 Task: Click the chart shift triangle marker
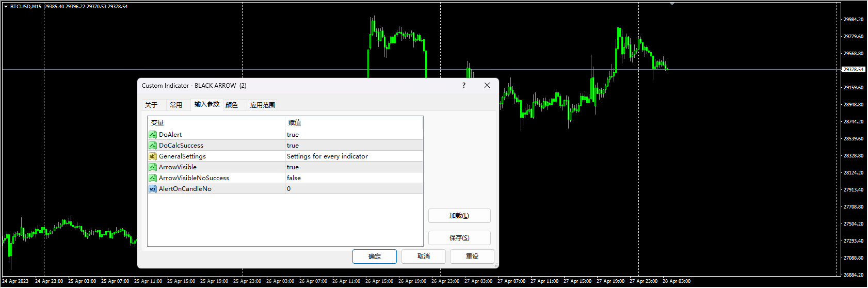tap(672, 4)
